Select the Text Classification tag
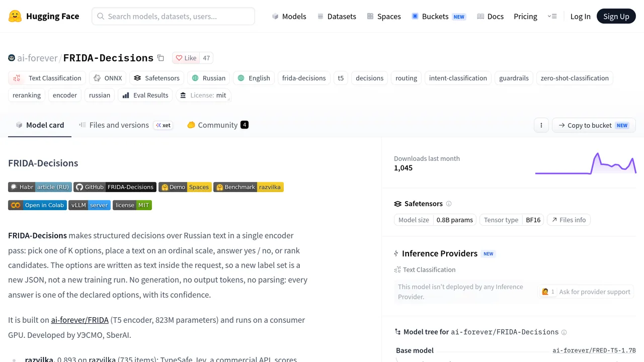644x362 pixels. click(x=47, y=78)
